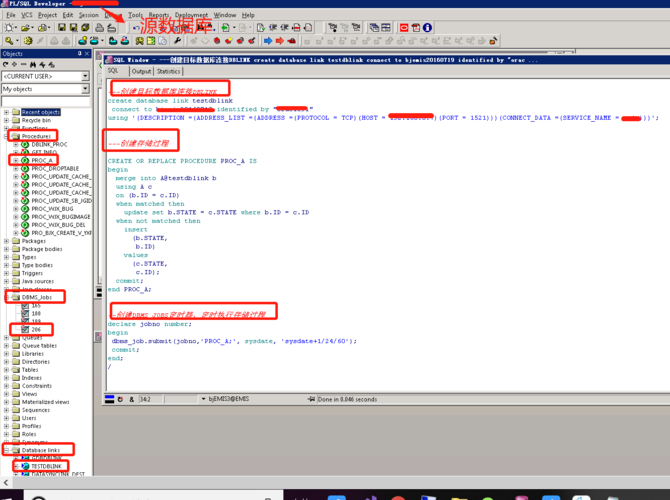Screen dimensions: 670x500
Task: Open the Window menu
Action: coord(225,15)
